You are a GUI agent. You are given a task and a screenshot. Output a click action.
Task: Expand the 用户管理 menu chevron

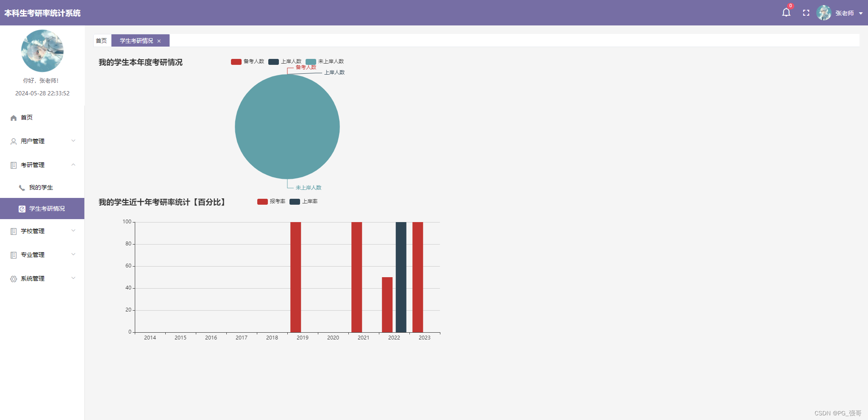pos(73,141)
